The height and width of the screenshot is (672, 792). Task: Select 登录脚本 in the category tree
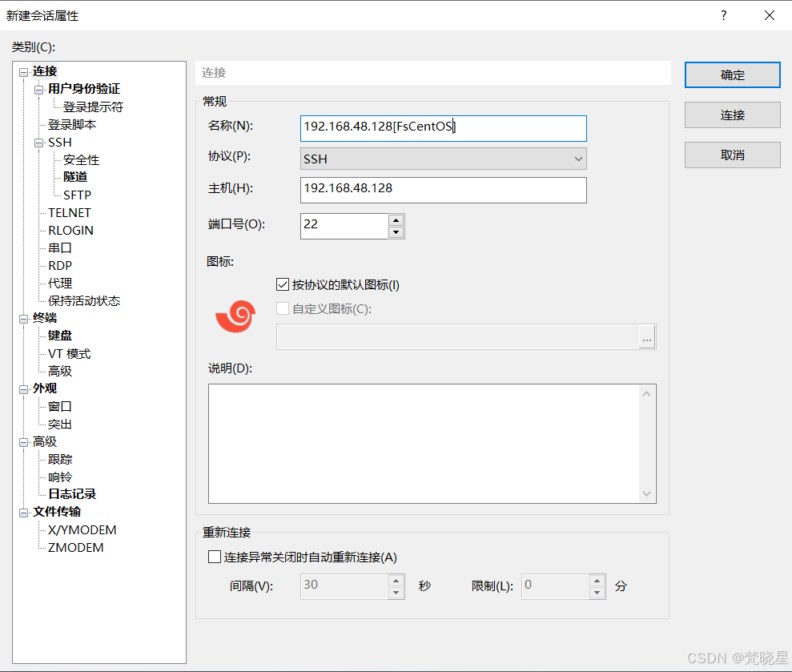point(72,124)
